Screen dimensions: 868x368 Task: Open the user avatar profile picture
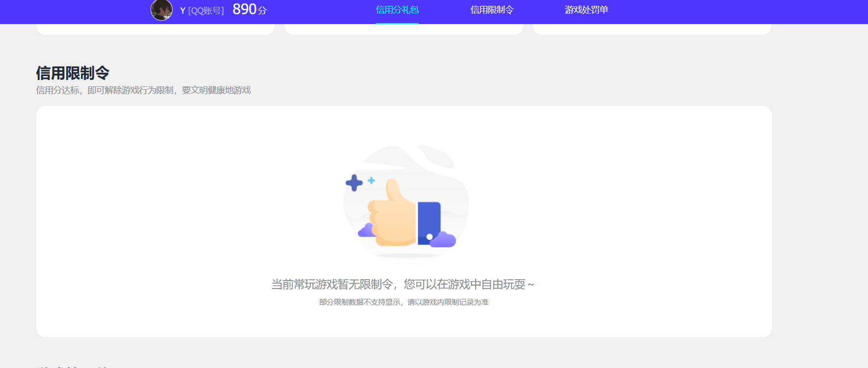pos(161,10)
